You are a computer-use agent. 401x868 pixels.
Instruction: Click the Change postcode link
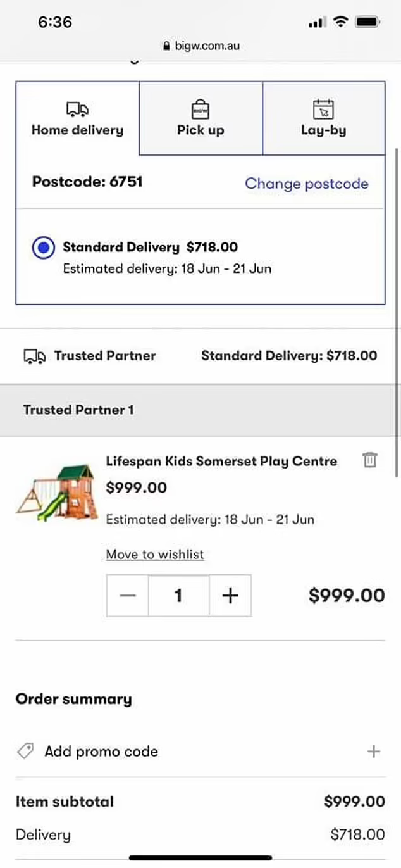(x=307, y=184)
